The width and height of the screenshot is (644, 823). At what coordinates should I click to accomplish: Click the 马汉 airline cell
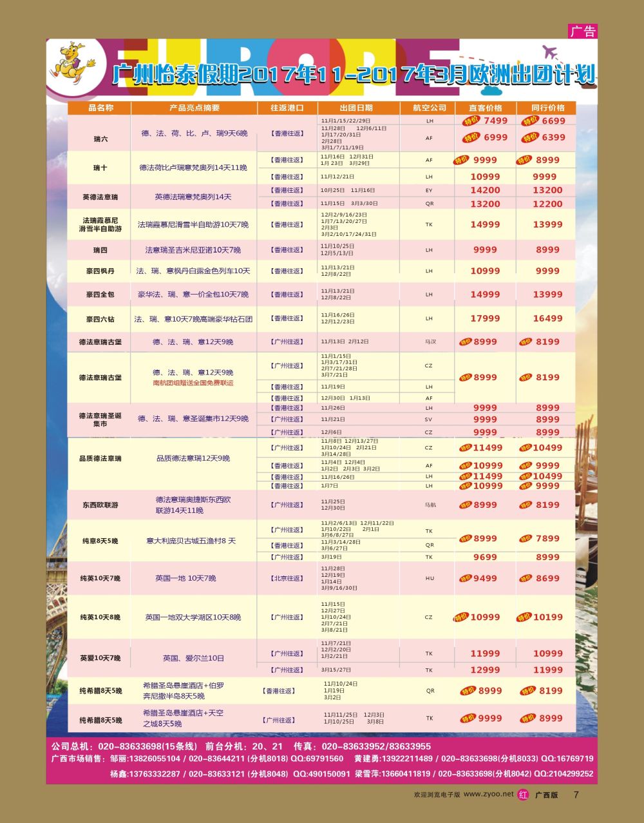pyautogui.click(x=430, y=342)
